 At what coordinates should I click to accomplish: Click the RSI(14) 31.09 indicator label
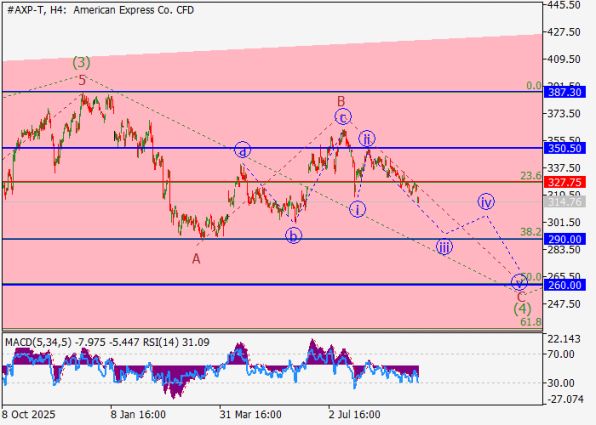tap(176, 343)
